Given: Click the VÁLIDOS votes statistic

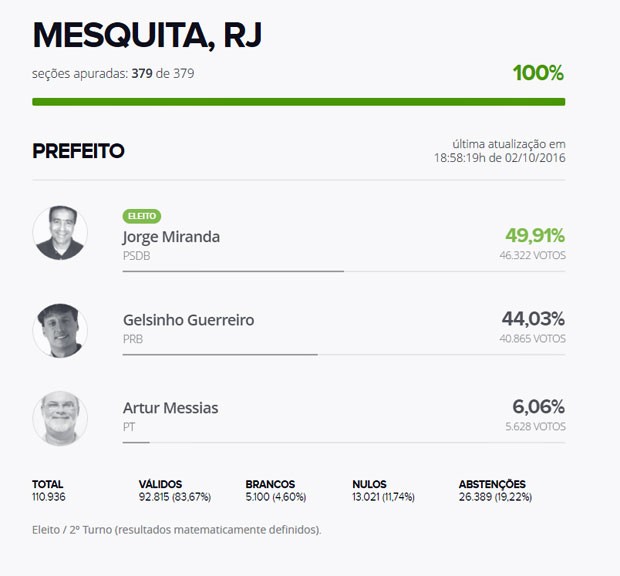Looking at the screenshot, I should (x=175, y=491).
